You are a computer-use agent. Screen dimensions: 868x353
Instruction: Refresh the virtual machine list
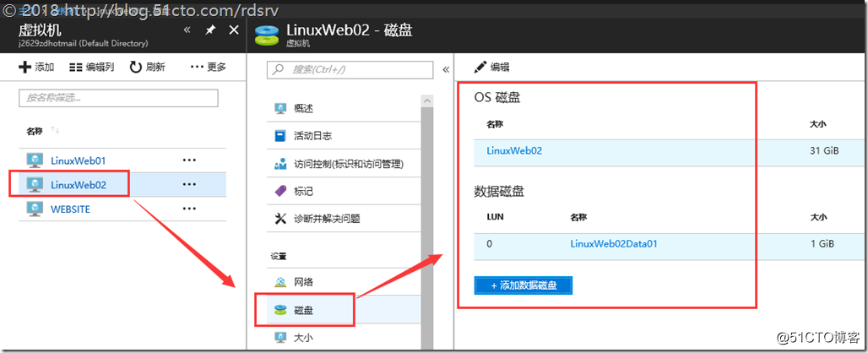tap(147, 68)
